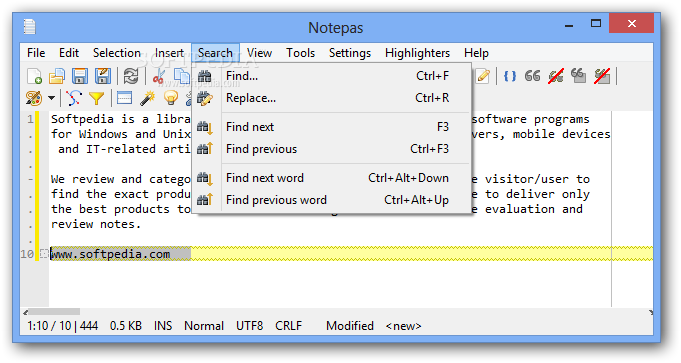Click the light bulb toolbar icon
The width and height of the screenshot is (681, 363).
(171, 98)
